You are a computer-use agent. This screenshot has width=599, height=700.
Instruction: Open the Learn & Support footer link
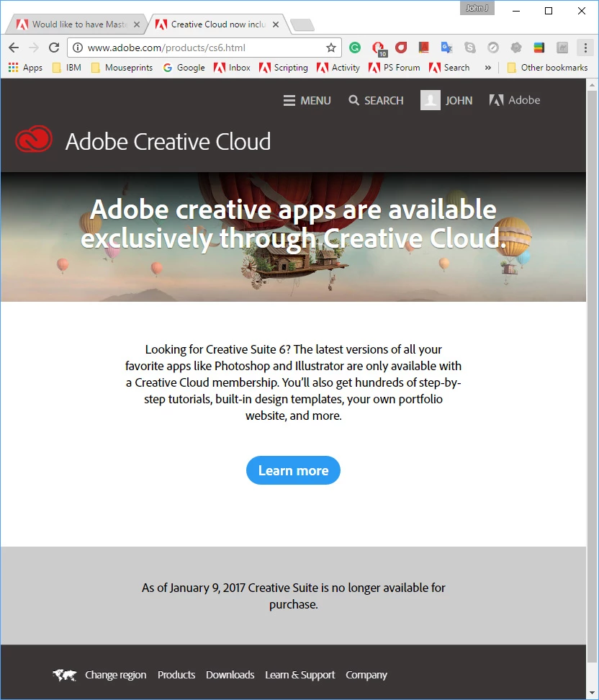[300, 675]
